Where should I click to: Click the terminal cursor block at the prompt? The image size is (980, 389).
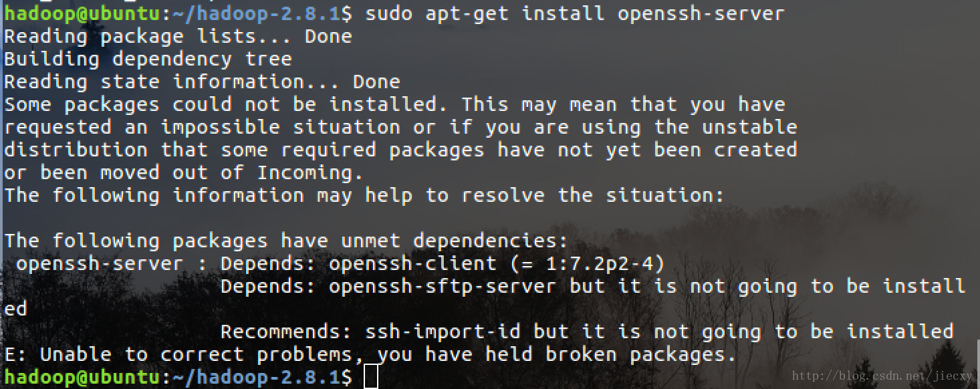tap(371, 377)
